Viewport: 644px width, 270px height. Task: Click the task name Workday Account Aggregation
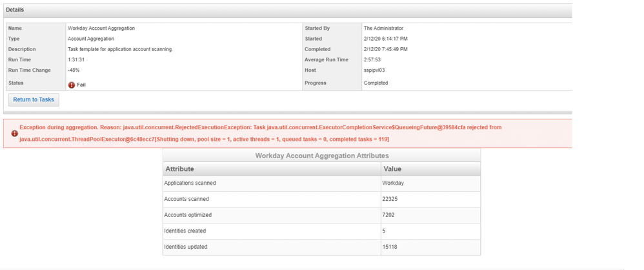(x=101, y=28)
